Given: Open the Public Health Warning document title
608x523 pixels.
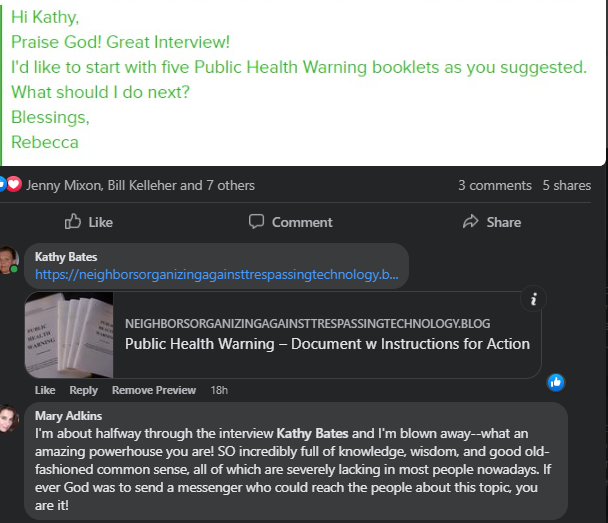Looking at the screenshot, I should coord(326,344).
